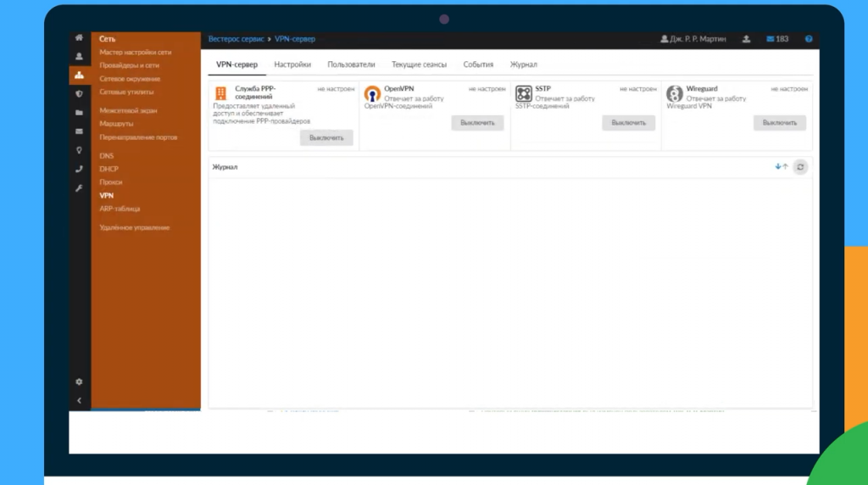Click Выключить for Wireguard
The image size is (868, 485).
pyautogui.click(x=780, y=123)
